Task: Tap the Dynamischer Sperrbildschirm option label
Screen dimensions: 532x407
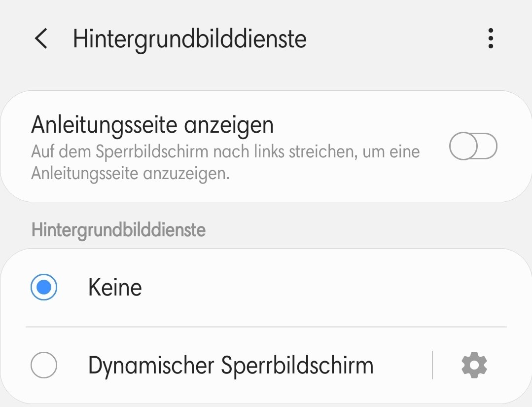Action: 231,366
